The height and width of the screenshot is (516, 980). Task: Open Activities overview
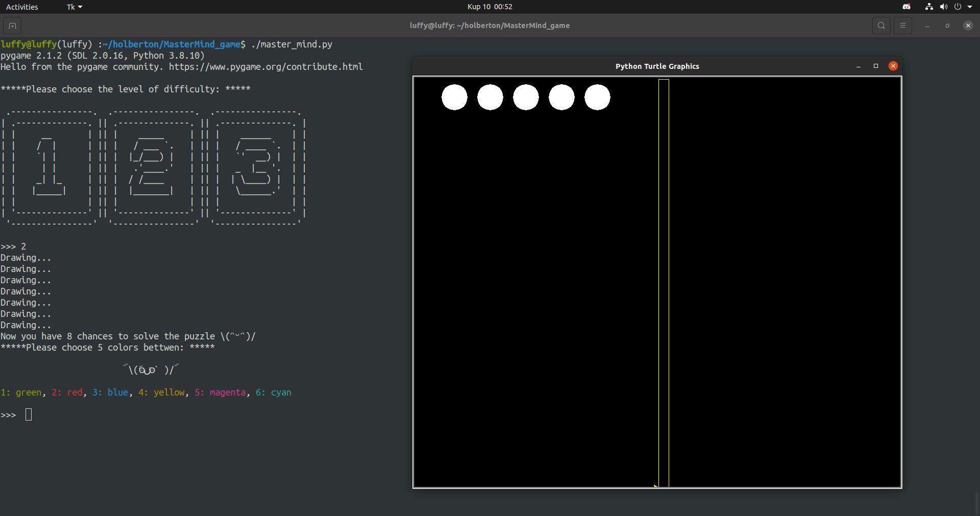point(22,7)
